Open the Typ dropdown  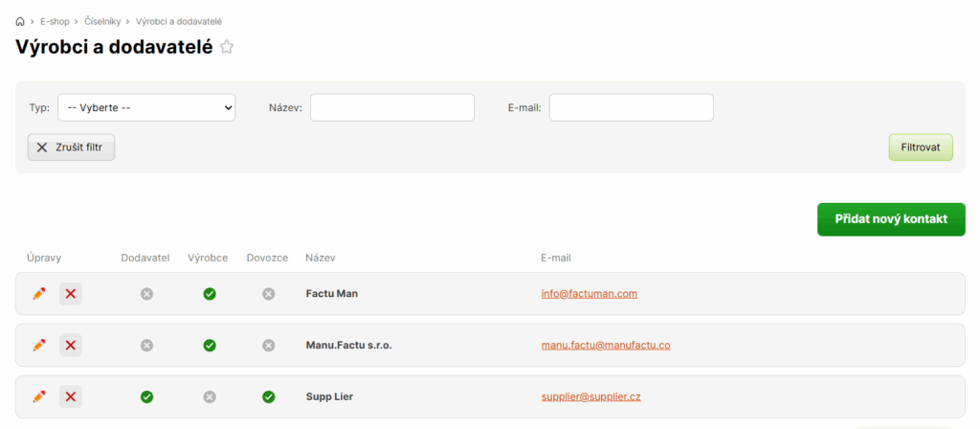pyautogui.click(x=146, y=107)
